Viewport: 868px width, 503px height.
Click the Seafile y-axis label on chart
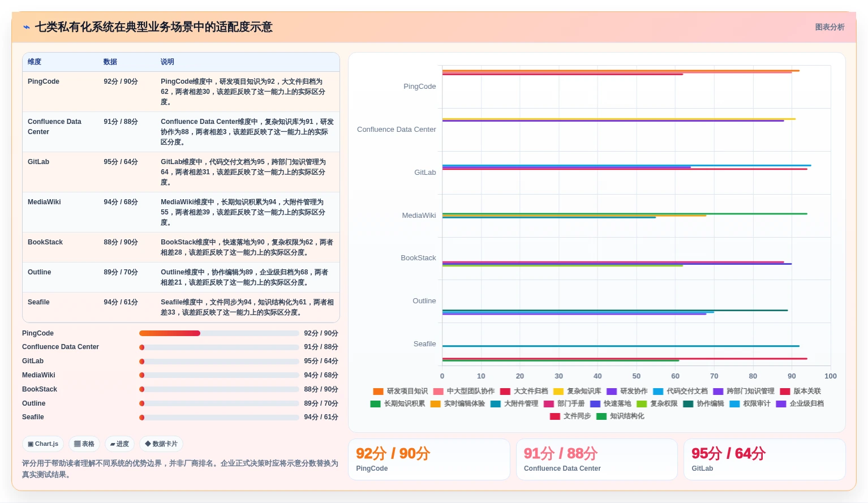[x=424, y=344]
